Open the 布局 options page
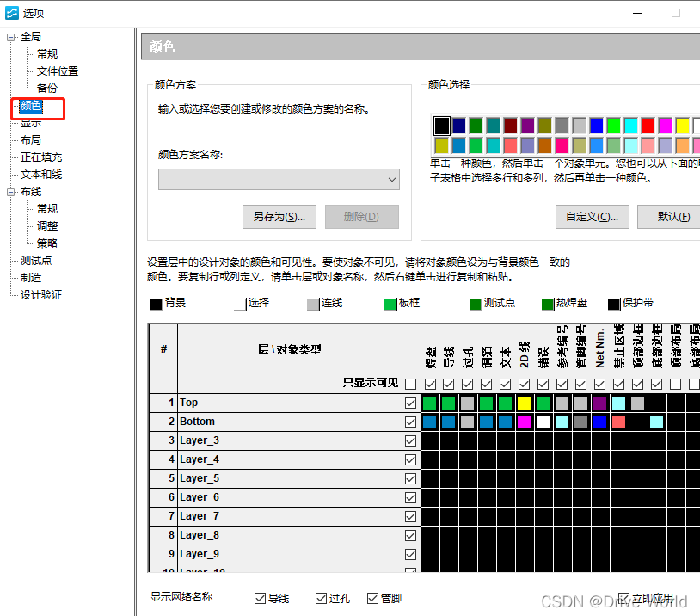700x616 pixels. pyautogui.click(x=31, y=140)
